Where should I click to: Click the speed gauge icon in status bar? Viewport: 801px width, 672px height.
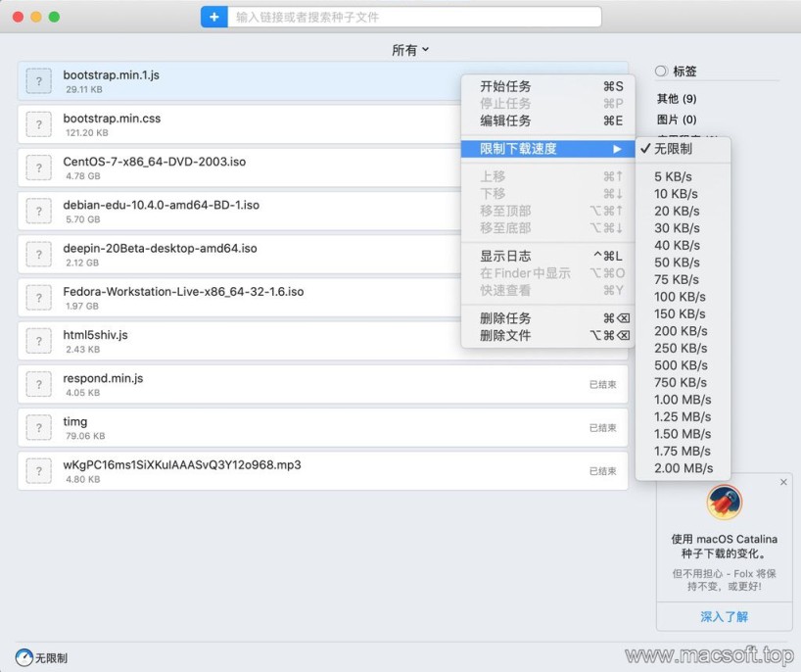24,657
